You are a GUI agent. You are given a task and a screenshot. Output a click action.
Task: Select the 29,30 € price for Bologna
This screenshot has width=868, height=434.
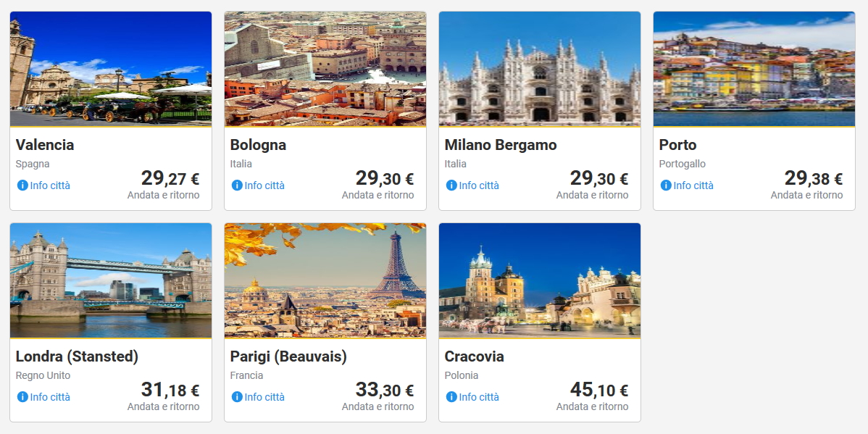[384, 178]
